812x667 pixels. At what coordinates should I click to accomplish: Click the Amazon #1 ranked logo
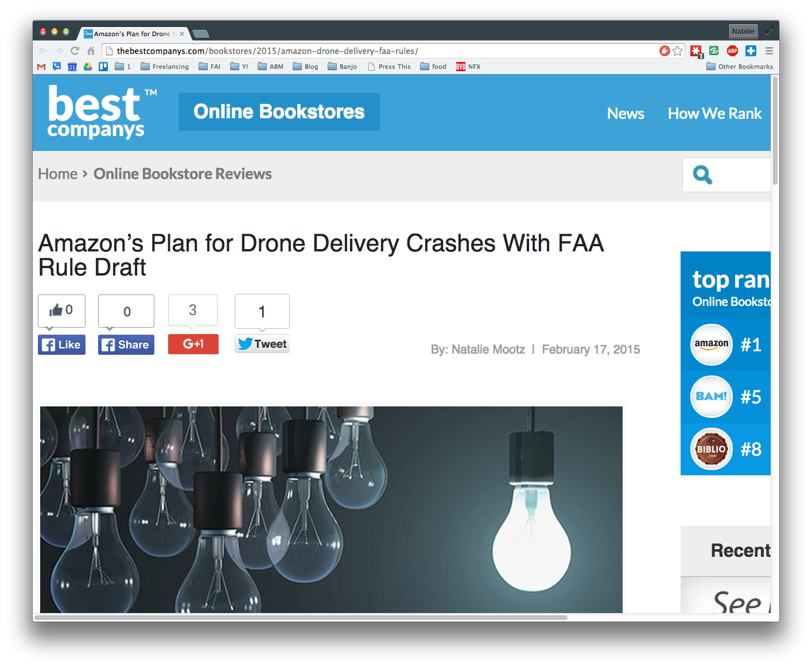click(x=712, y=344)
